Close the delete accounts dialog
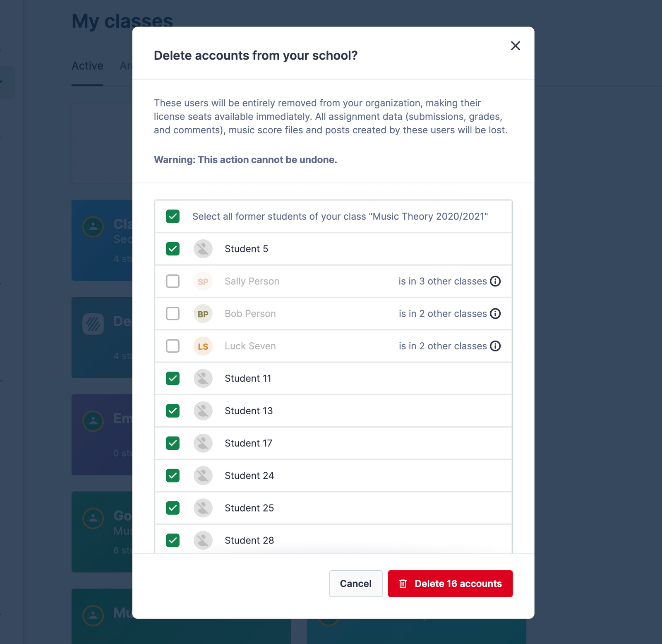Image resolution: width=662 pixels, height=644 pixels. pos(516,46)
